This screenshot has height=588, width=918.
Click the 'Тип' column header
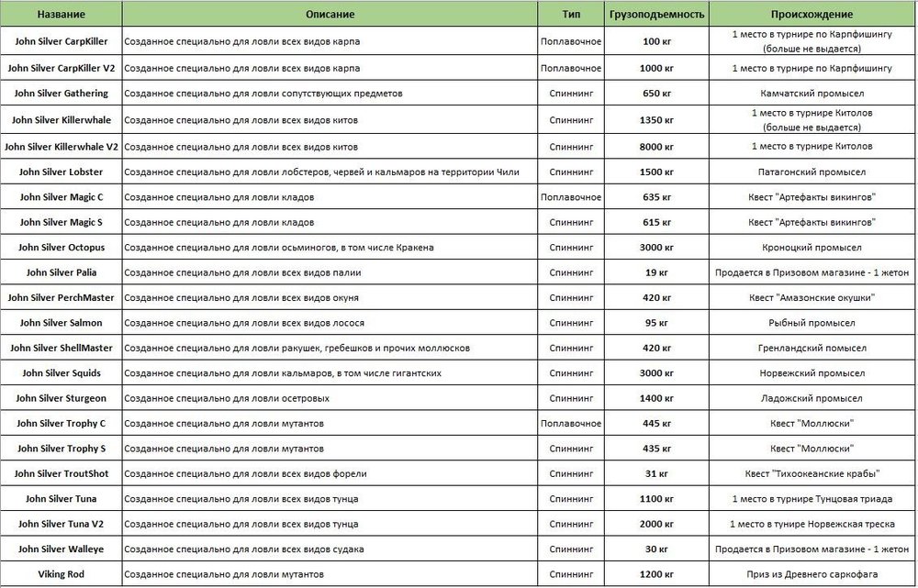tap(571, 14)
